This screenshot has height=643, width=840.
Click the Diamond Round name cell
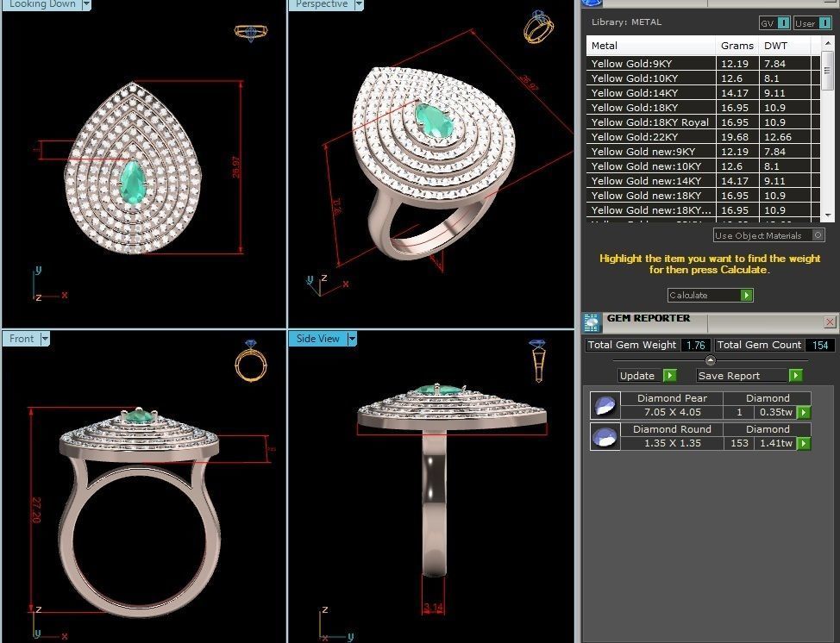point(672,429)
